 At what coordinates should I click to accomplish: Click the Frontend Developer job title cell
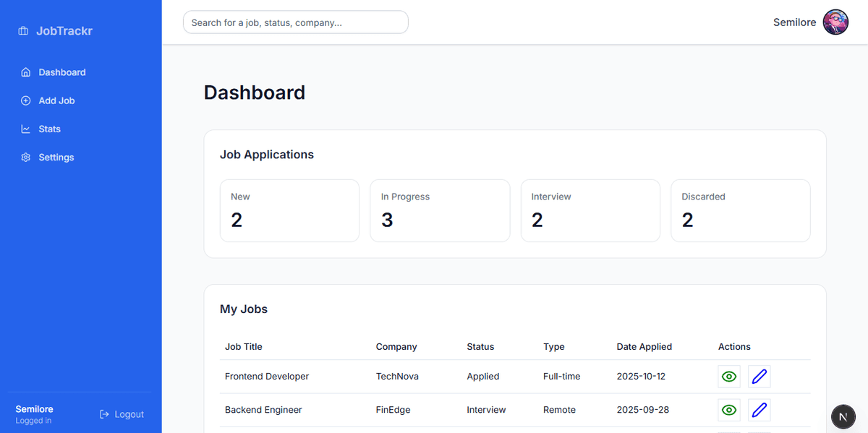point(267,377)
